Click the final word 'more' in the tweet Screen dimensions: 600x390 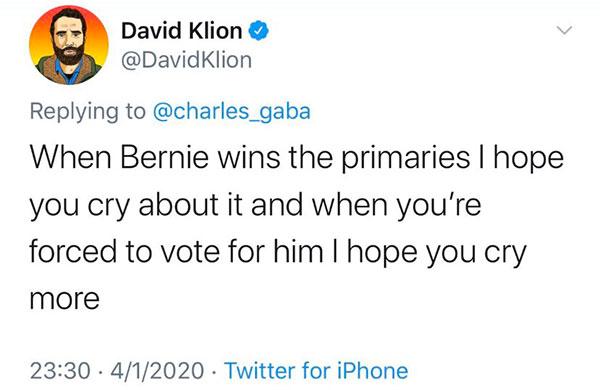[x=65, y=299]
